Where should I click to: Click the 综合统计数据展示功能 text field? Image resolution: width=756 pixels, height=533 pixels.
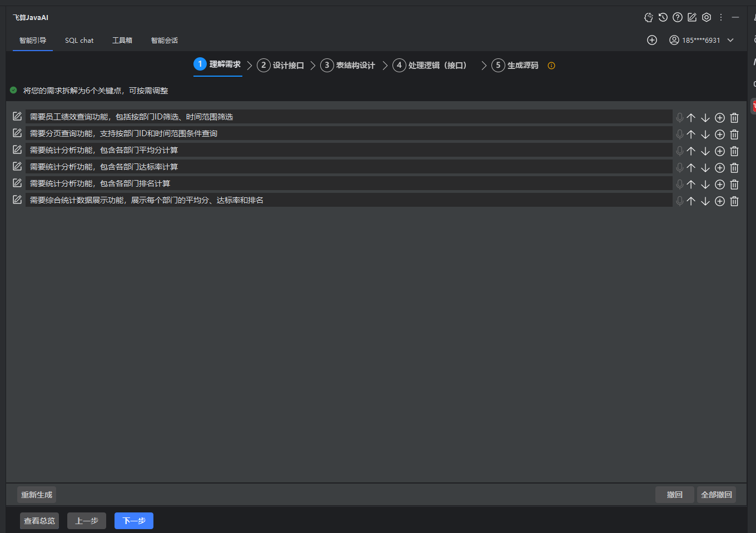pos(349,200)
